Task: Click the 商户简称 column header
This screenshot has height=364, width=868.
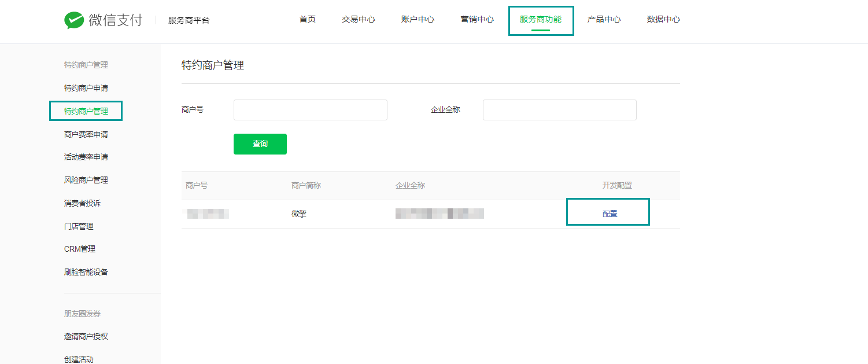Action: [x=306, y=185]
